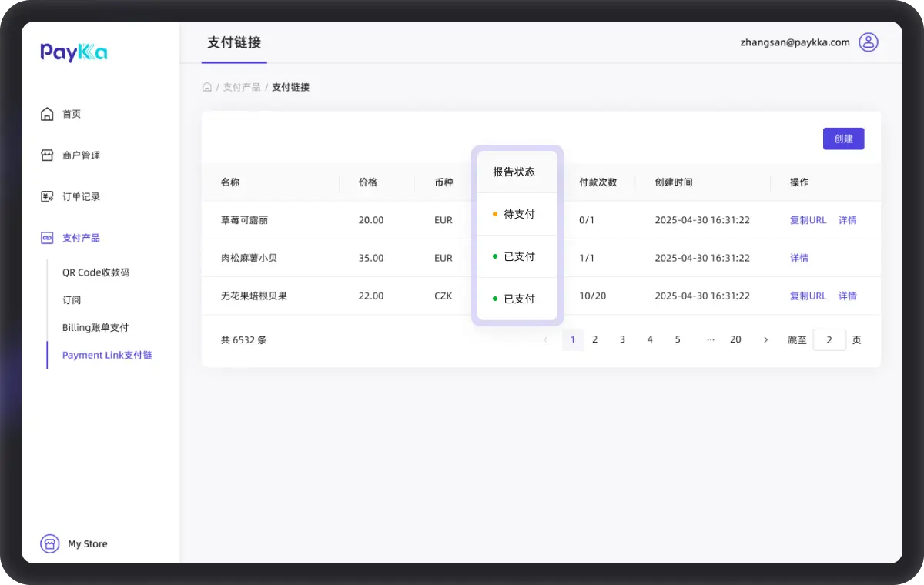The height and width of the screenshot is (585, 924).
Task: Expand more pages via ellipsis
Action: (x=710, y=339)
